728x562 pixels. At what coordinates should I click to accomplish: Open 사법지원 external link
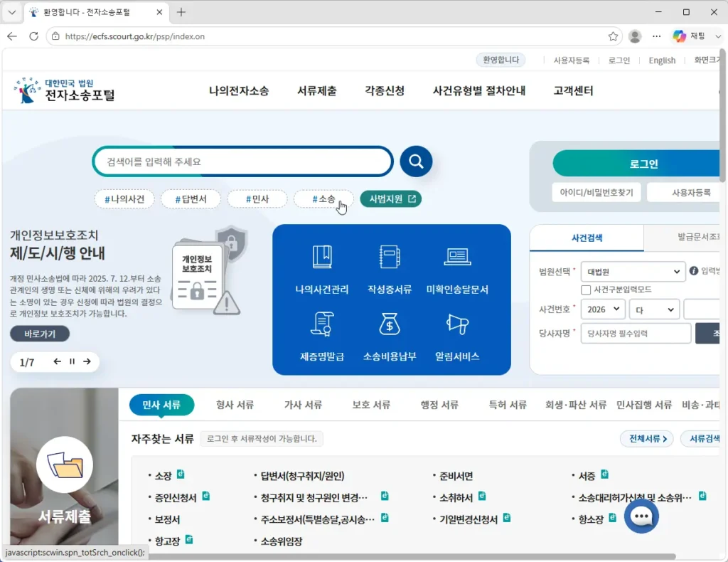pyautogui.click(x=391, y=198)
